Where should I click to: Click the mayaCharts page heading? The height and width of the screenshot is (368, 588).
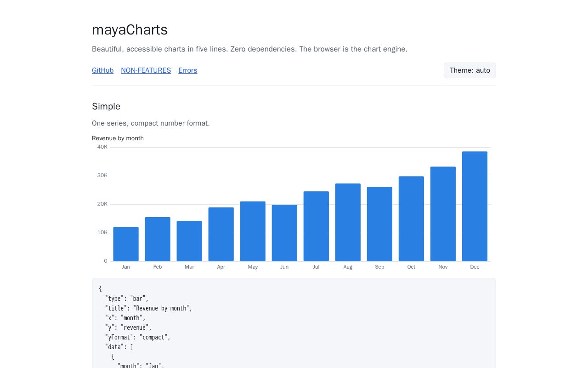pos(130,30)
